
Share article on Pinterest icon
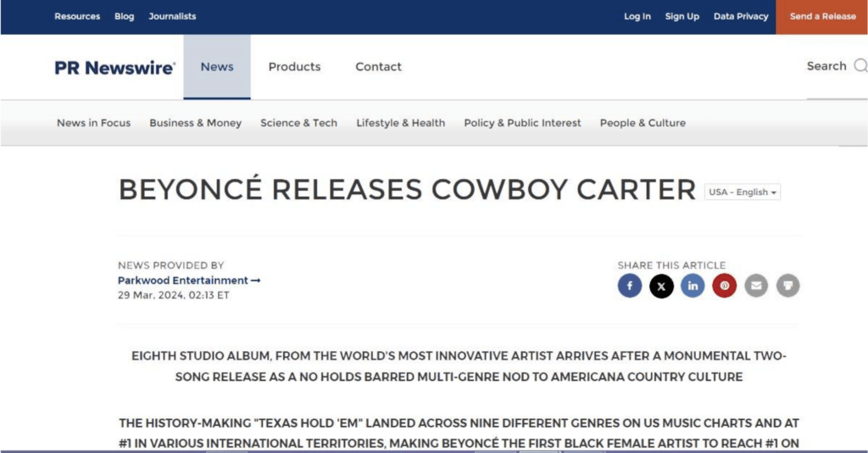[724, 286]
